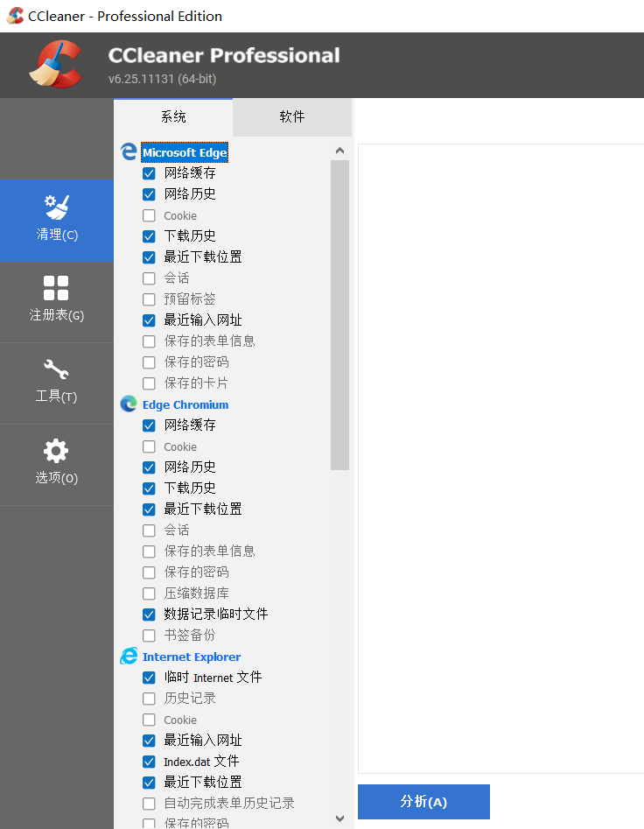Enable Cookie under Edge Chromium
This screenshot has width=644, height=829.
[149, 446]
